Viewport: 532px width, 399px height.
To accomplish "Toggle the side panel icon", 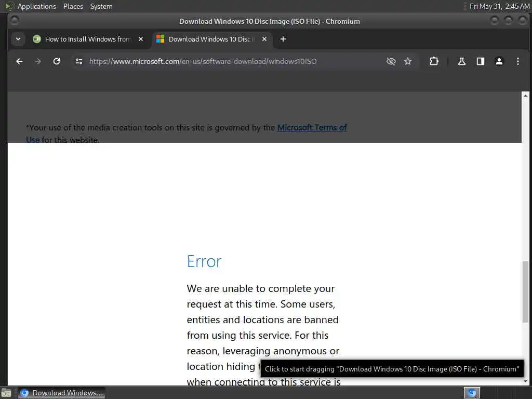I will [x=481, y=61].
